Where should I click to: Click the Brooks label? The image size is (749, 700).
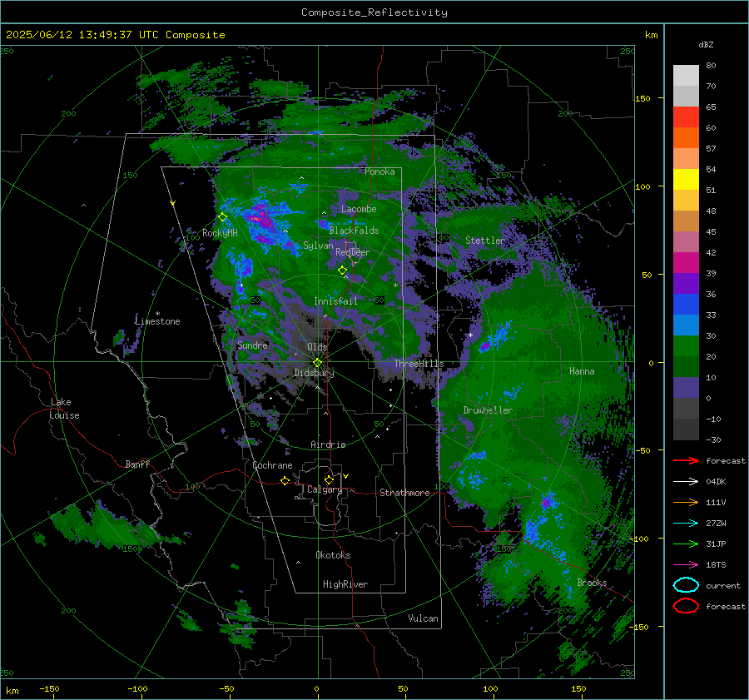tap(592, 583)
